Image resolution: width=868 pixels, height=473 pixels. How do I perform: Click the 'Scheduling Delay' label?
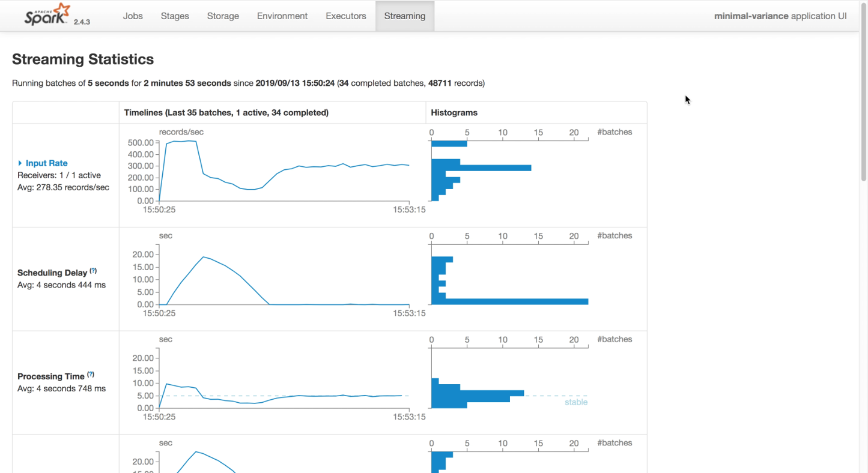(52, 273)
